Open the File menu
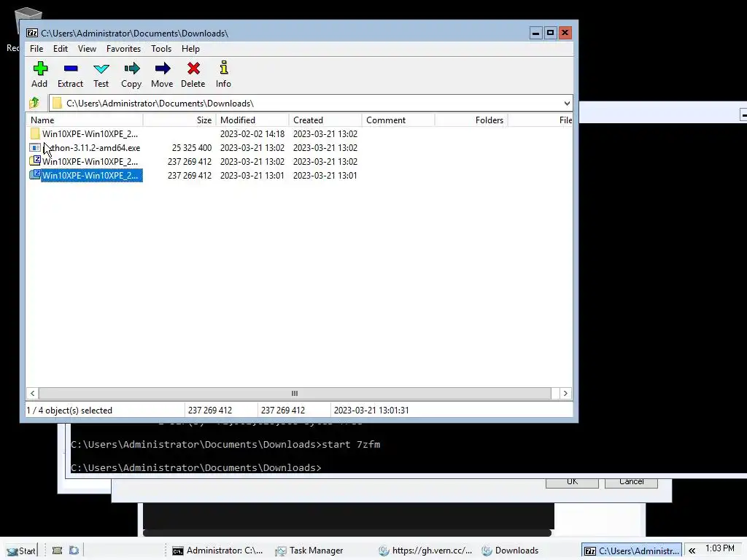747x560 pixels. 36,49
